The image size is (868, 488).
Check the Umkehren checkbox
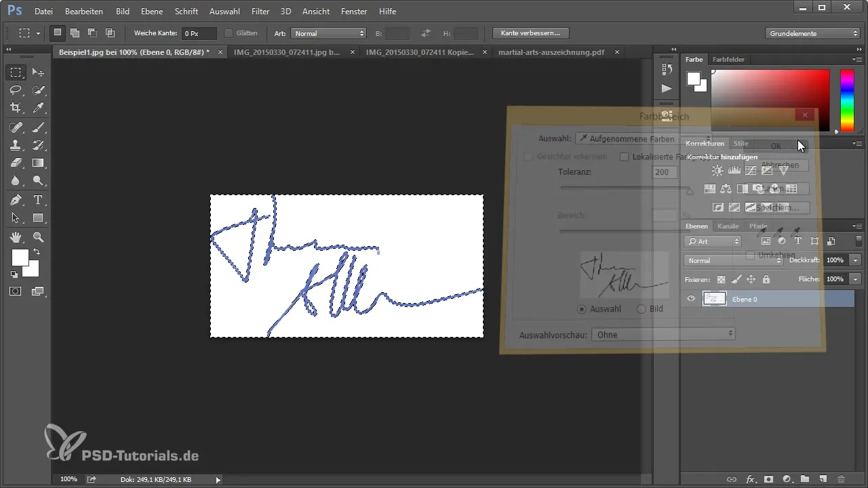tap(751, 255)
